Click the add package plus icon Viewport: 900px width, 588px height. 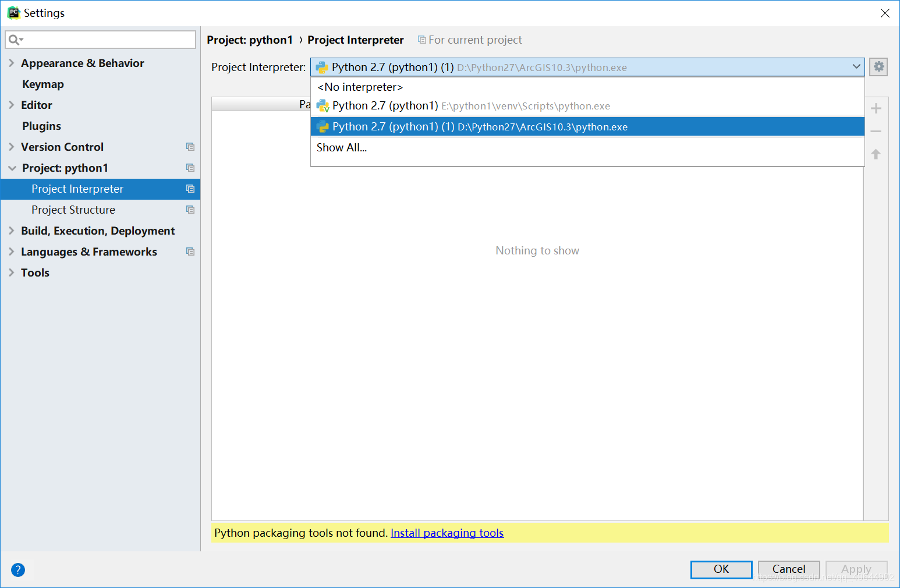pyautogui.click(x=876, y=108)
